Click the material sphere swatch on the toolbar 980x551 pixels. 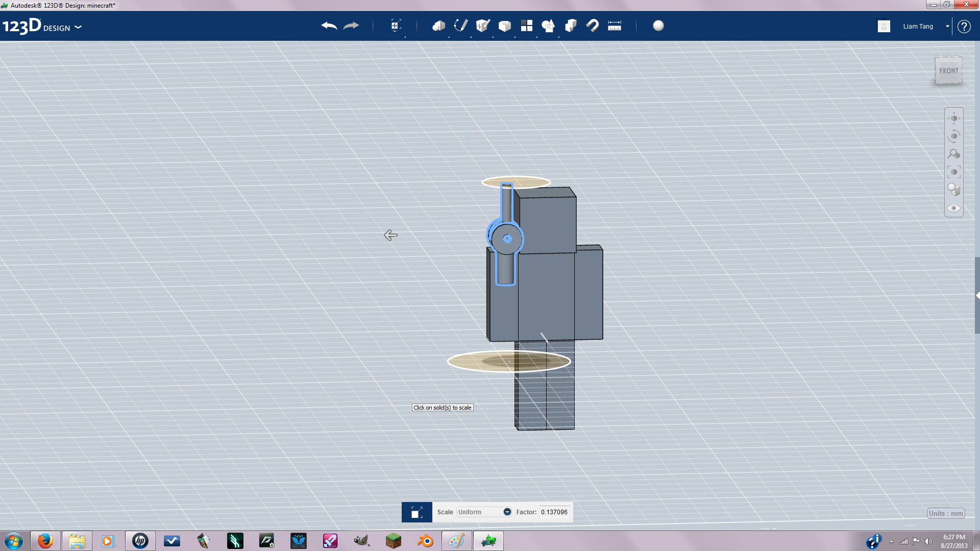click(x=658, y=26)
